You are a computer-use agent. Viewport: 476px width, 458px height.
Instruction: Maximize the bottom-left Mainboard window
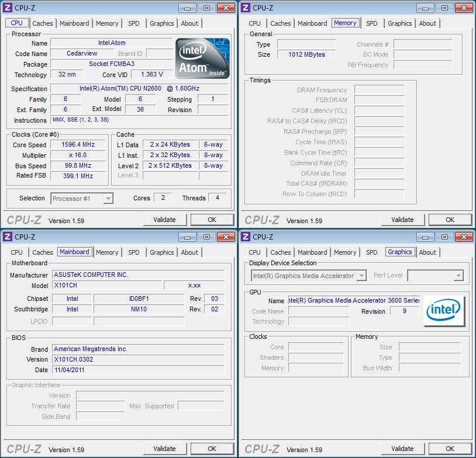coord(206,237)
